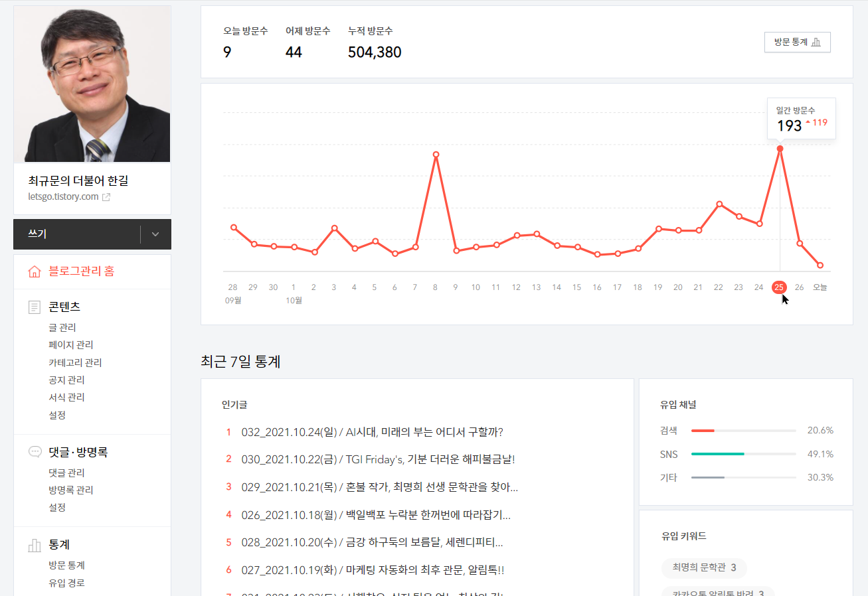
Task: Click the bar chart icon next to 통계
Action: click(35, 545)
